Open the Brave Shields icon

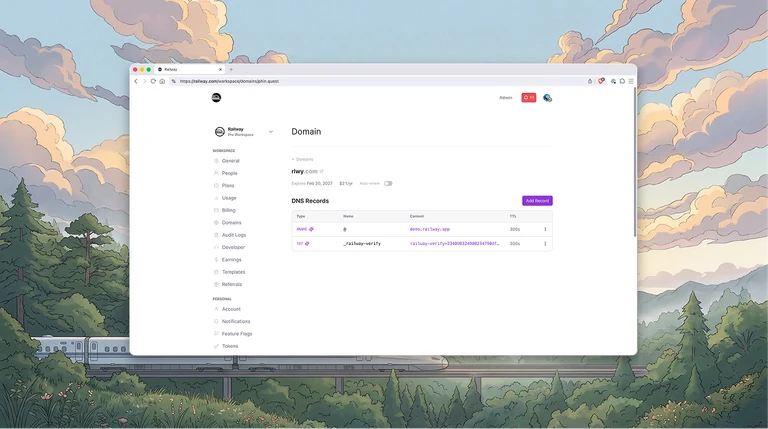601,81
